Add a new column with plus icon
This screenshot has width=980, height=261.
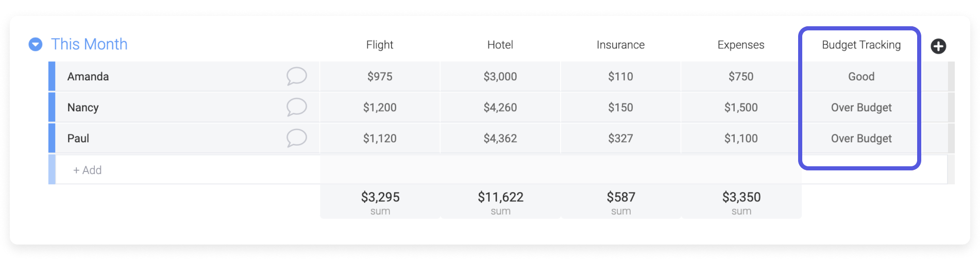(938, 46)
